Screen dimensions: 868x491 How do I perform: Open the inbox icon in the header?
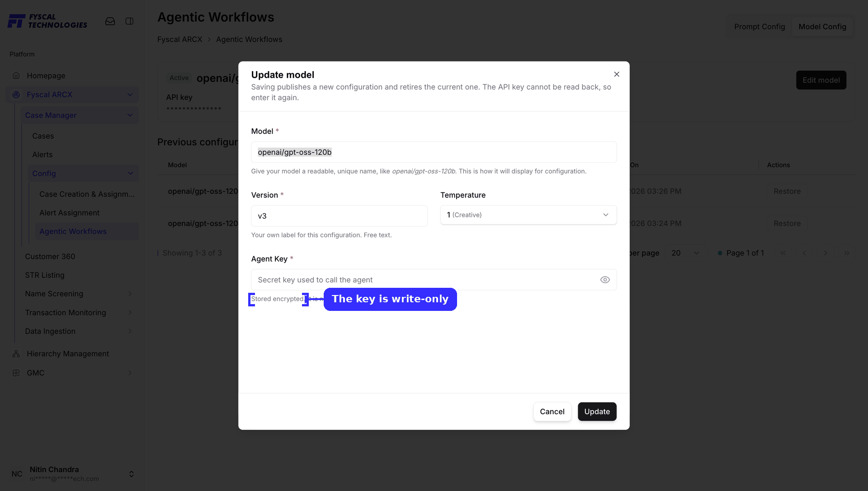pyautogui.click(x=110, y=21)
